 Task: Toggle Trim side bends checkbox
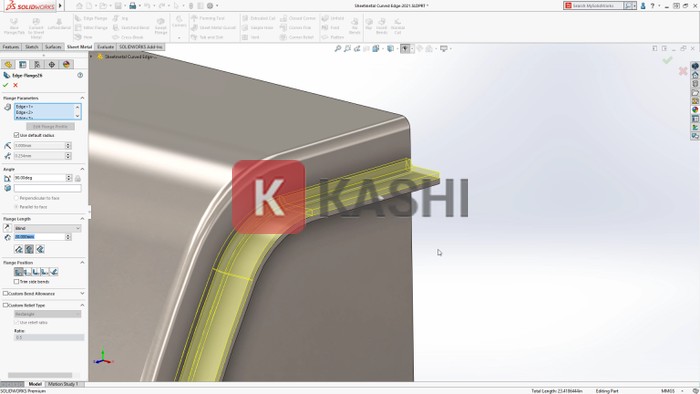click(x=17, y=282)
